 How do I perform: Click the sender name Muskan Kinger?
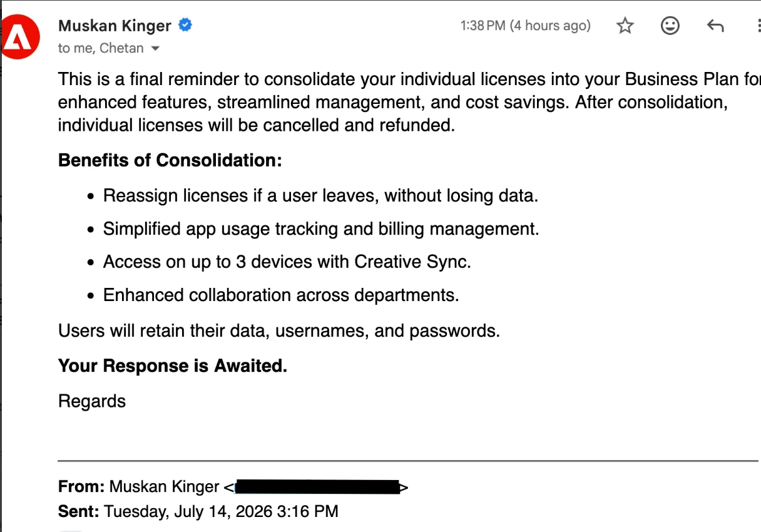click(115, 26)
